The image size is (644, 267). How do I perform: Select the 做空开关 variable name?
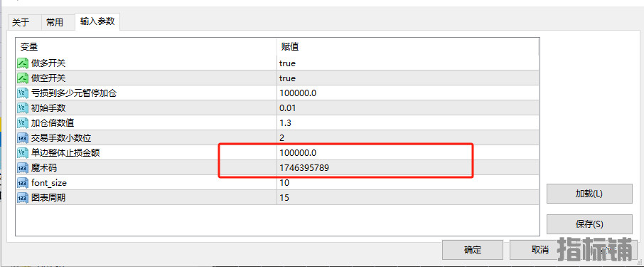(x=48, y=78)
